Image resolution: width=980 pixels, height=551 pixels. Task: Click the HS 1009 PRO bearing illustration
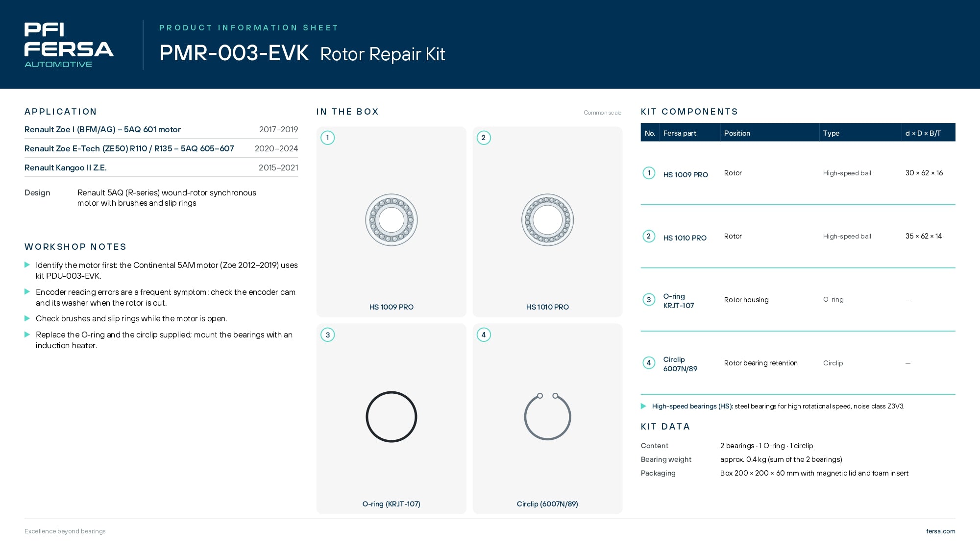(x=392, y=220)
